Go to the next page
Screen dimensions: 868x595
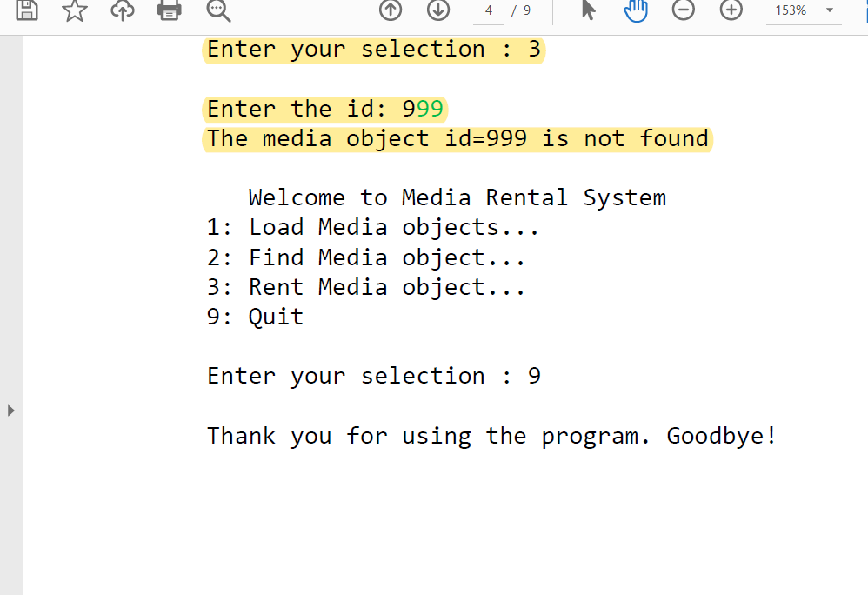[437, 11]
